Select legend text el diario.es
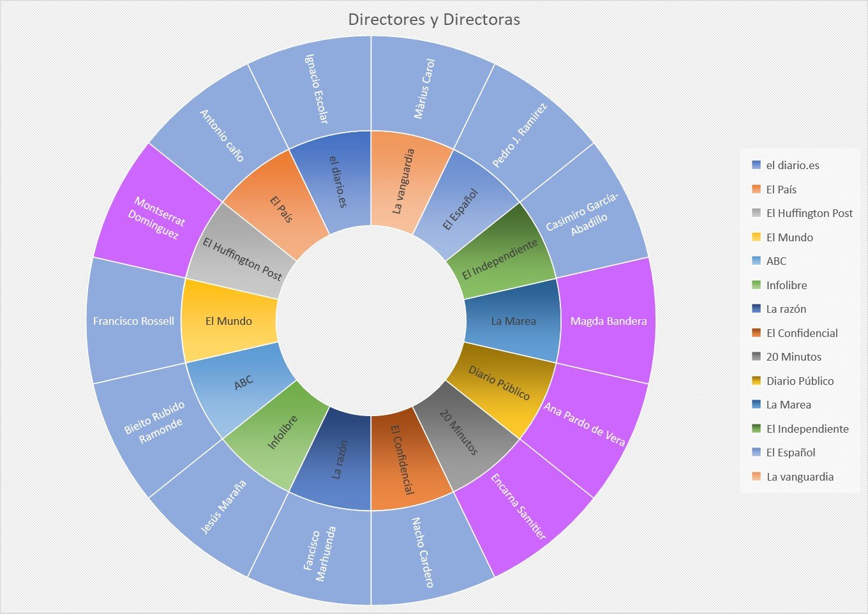868x614 pixels. coord(793,165)
